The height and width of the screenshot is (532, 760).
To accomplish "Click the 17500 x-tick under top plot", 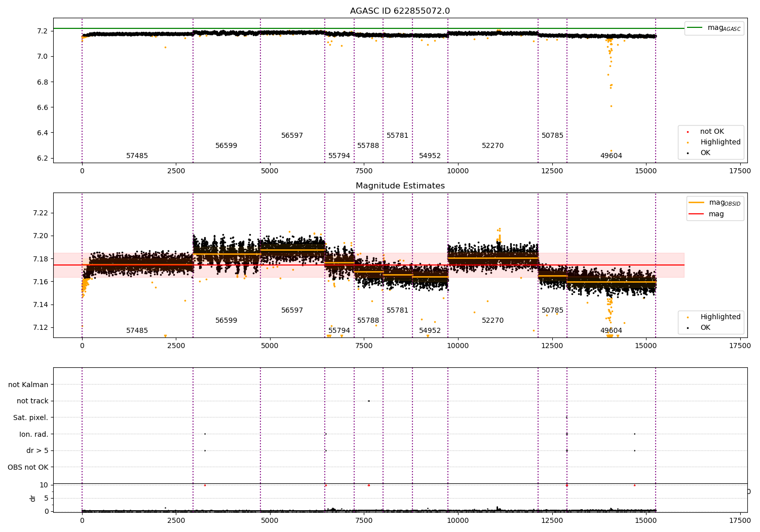I will click(x=740, y=171).
